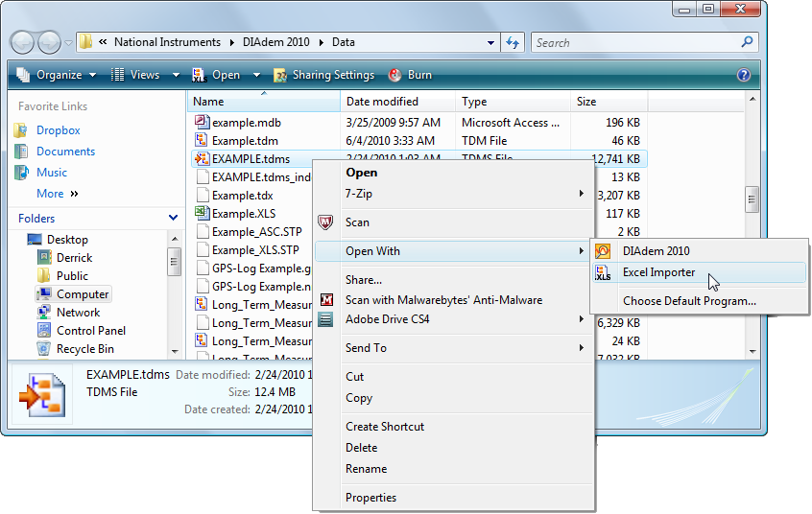Image resolution: width=812 pixels, height=514 pixels.
Task: Click the Burn disc toolbar icon
Action: (x=394, y=75)
